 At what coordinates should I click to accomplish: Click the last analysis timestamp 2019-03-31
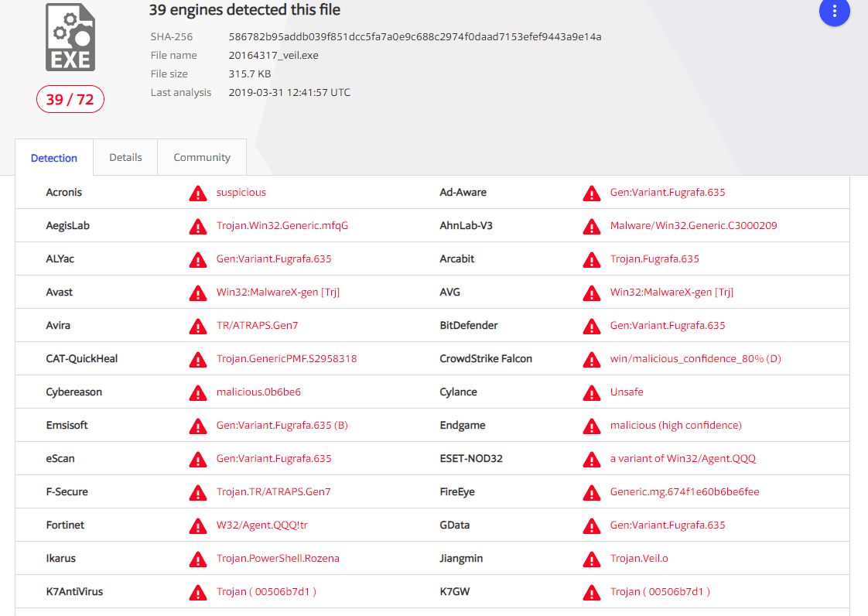point(289,92)
